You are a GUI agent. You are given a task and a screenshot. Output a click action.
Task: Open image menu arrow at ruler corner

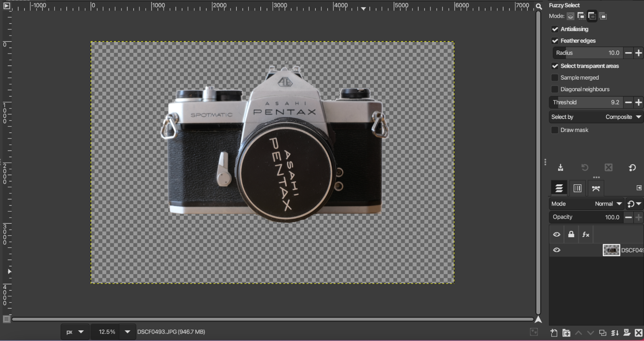(x=6, y=5)
